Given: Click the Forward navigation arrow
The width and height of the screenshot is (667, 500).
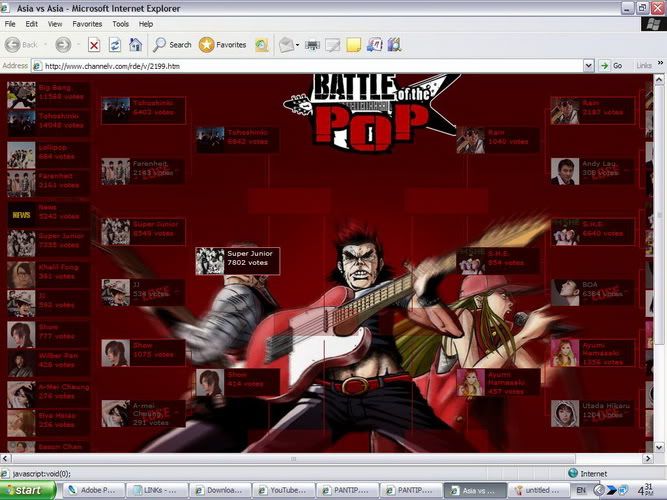Looking at the screenshot, I should click(63, 45).
